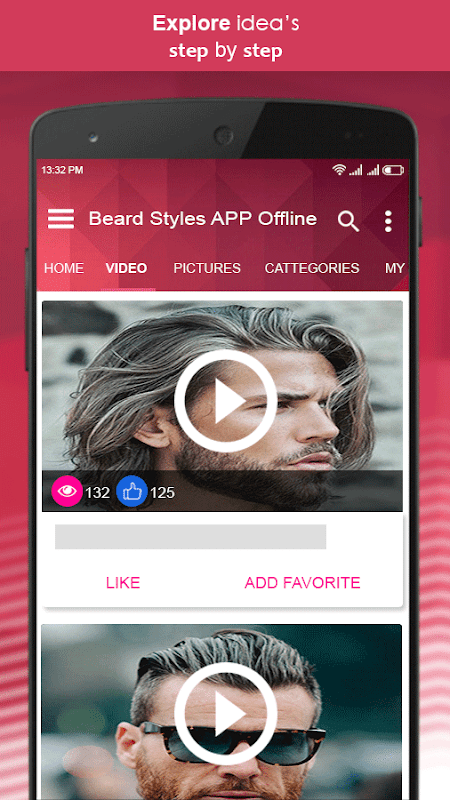Click the 125 likes count

pos(162,492)
